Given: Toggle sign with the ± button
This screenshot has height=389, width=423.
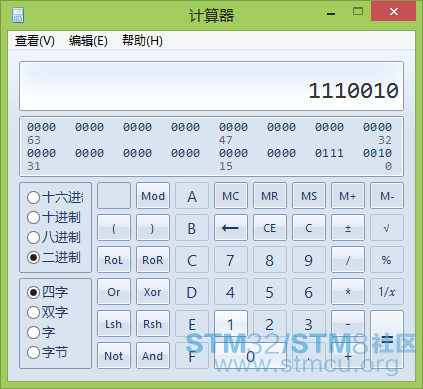Looking at the screenshot, I should [x=348, y=228].
